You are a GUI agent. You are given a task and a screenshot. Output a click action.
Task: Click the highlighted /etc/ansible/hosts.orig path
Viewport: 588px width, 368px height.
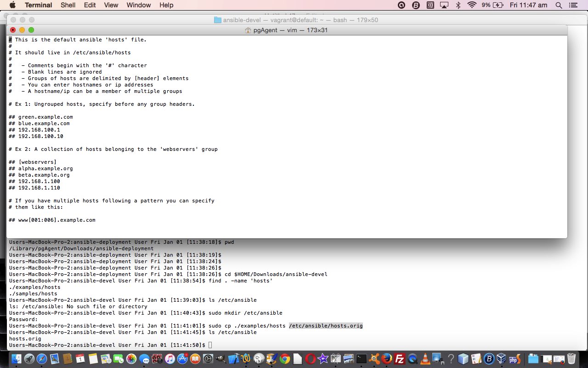(x=326, y=326)
